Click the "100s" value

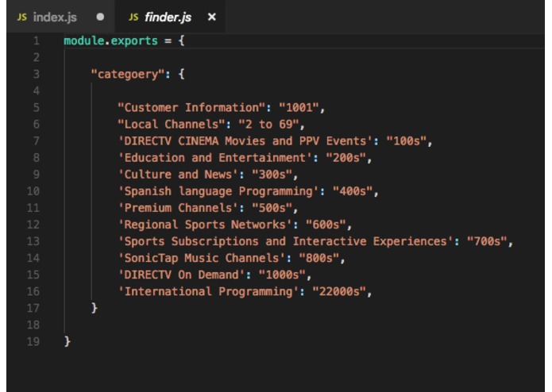tap(407, 141)
